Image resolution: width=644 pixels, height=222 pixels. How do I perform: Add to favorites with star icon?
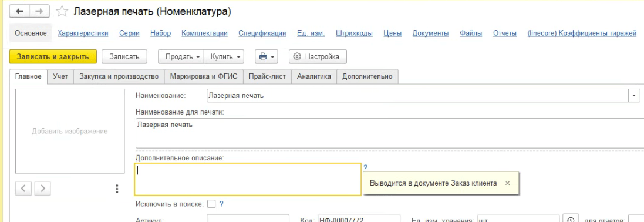(x=62, y=12)
